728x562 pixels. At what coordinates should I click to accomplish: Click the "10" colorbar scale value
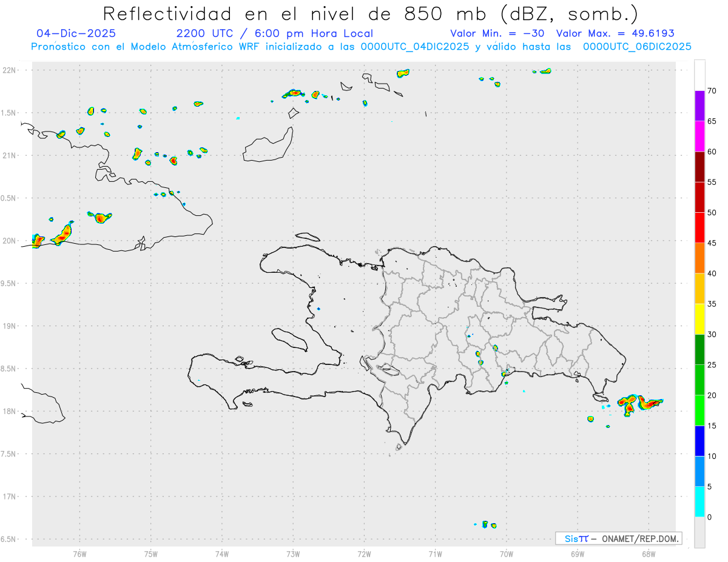(x=712, y=456)
